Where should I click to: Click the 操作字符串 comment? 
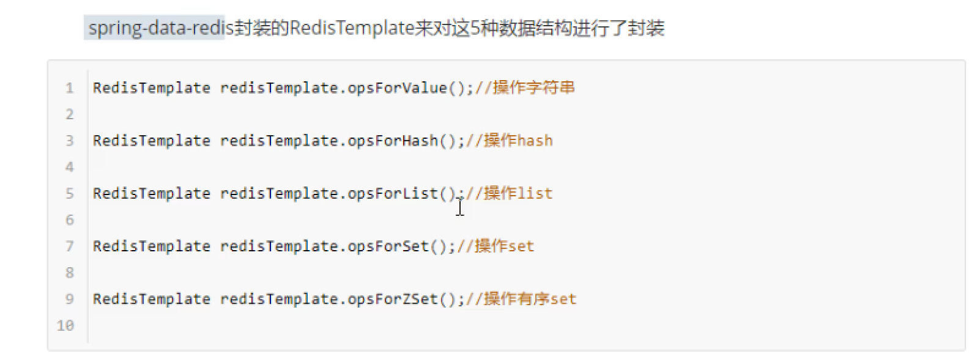tap(525, 88)
